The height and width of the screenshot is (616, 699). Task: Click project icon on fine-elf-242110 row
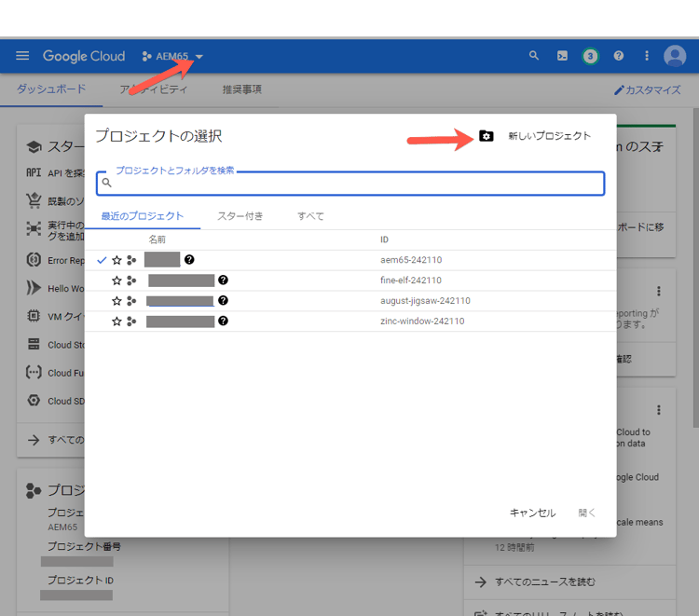point(131,281)
